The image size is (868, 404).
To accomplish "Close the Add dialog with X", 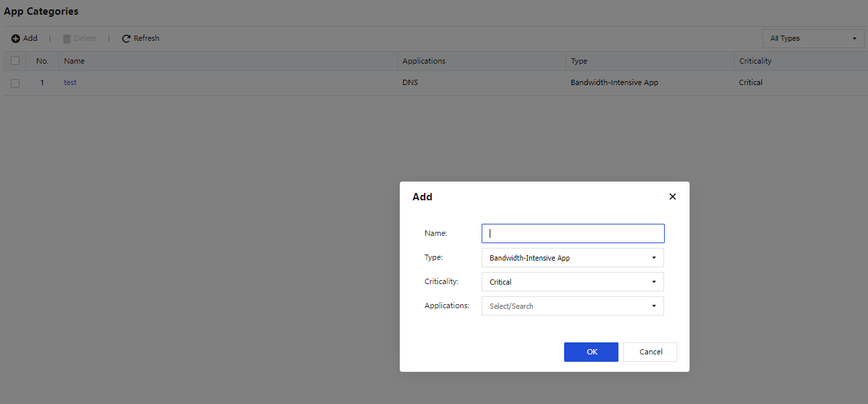I will pyautogui.click(x=672, y=196).
